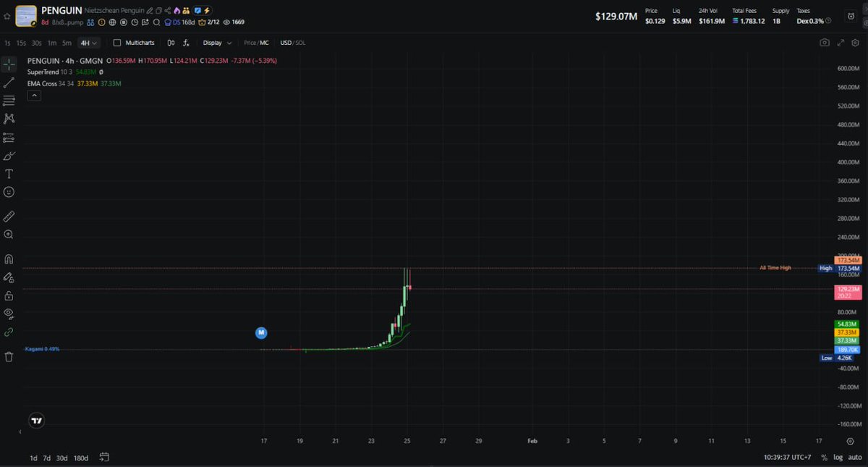Click the EMA Cross 34 34 indicator label
The height and width of the screenshot is (467, 868).
[51, 83]
